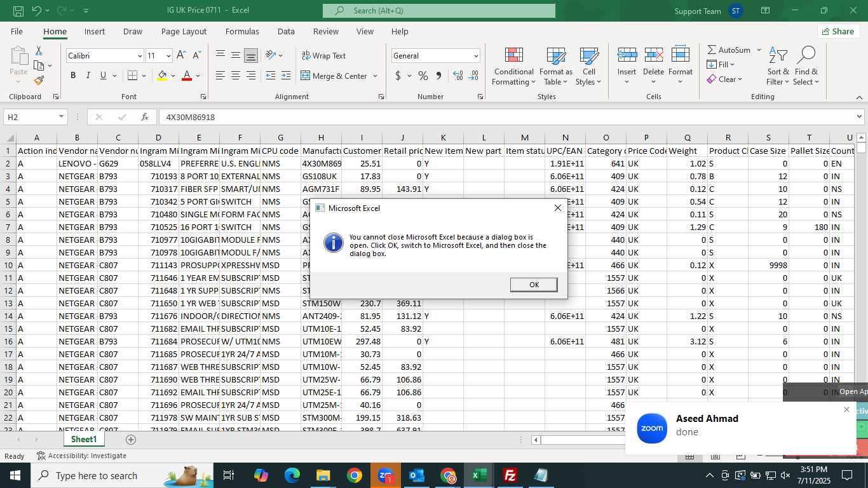The width and height of the screenshot is (868, 488).
Task: Click OK in the Microsoft Excel dialog
Action: tap(534, 285)
